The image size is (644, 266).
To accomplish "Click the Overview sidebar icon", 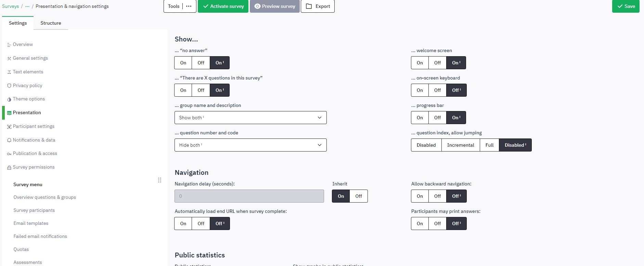I will click(x=9, y=45).
